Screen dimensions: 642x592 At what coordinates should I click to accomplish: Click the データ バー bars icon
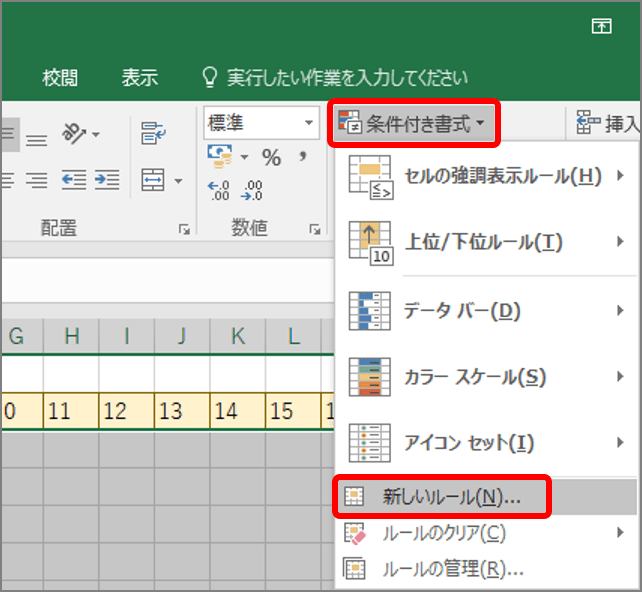(370, 311)
